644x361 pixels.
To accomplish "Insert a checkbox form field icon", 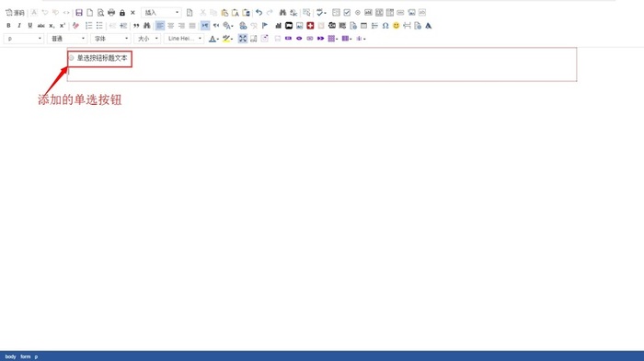I will 347,13.
